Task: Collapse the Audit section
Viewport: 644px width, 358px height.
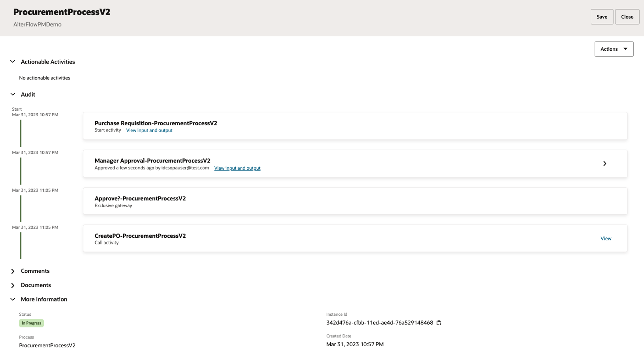Action: coord(13,94)
